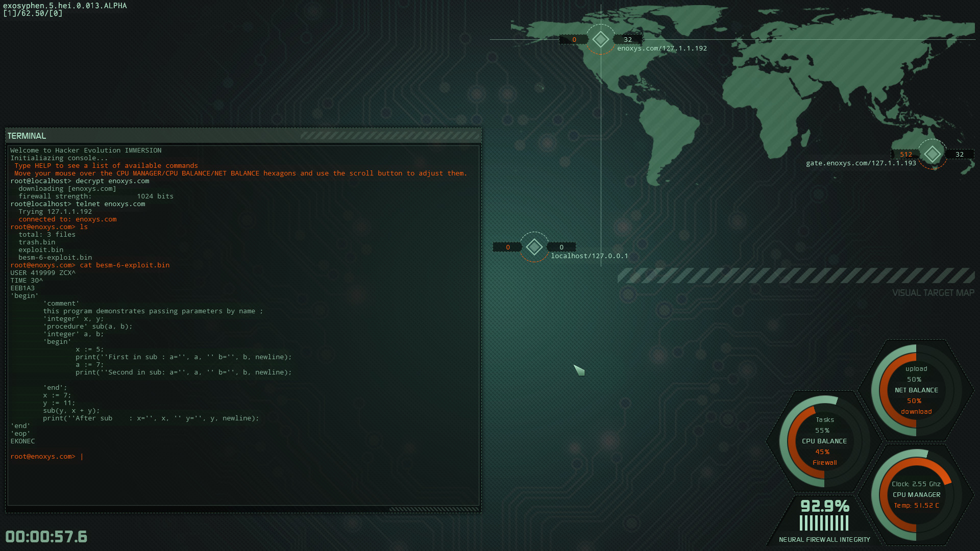Viewport: 980px width, 551px height.
Task: Click the terminal prompt input line
Action: click(243, 457)
